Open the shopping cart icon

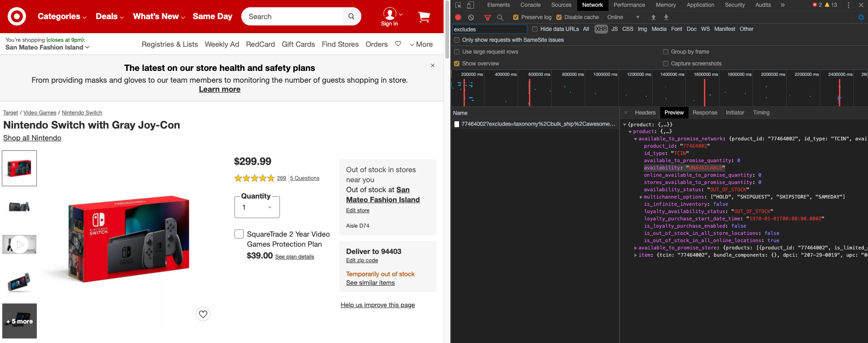tap(424, 17)
